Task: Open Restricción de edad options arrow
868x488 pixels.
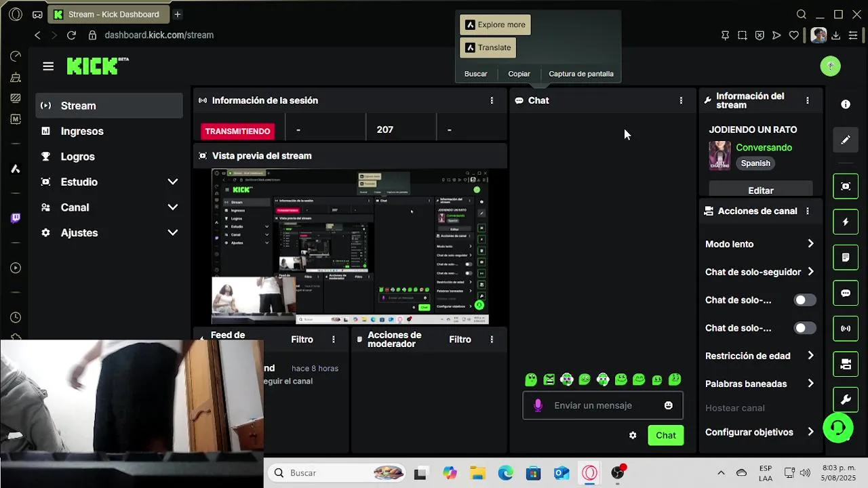Action: coord(810,356)
